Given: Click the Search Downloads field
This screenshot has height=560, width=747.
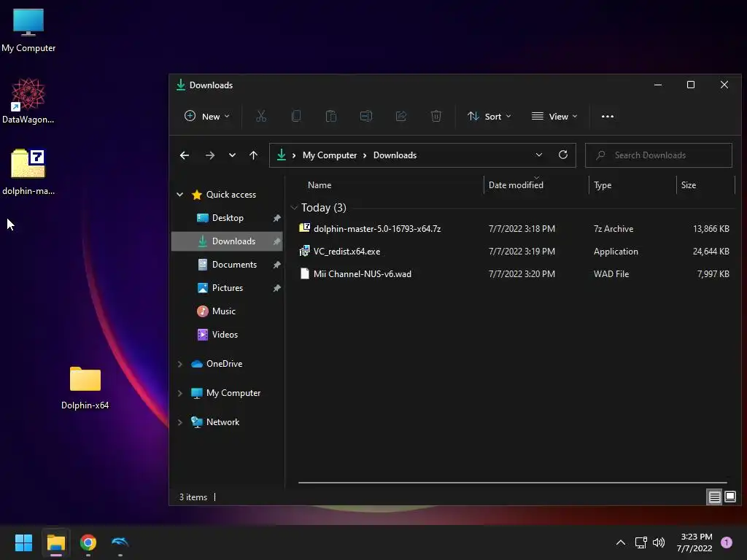Looking at the screenshot, I should coord(659,155).
